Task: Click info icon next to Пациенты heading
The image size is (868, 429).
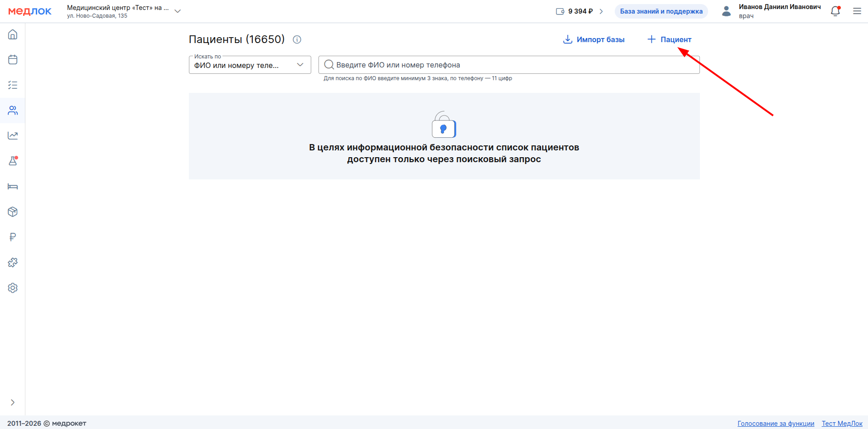Action: (x=297, y=39)
